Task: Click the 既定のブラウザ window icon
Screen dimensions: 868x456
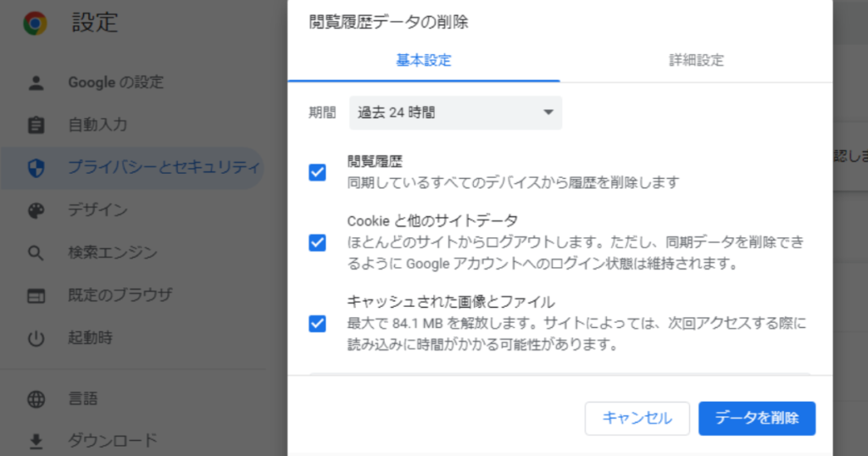Action: (36, 296)
